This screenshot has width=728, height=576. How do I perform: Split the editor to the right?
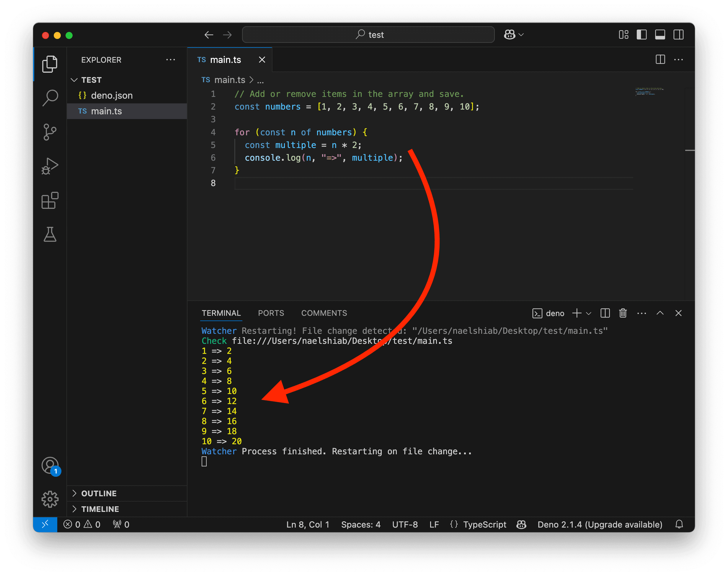tap(660, 60)
